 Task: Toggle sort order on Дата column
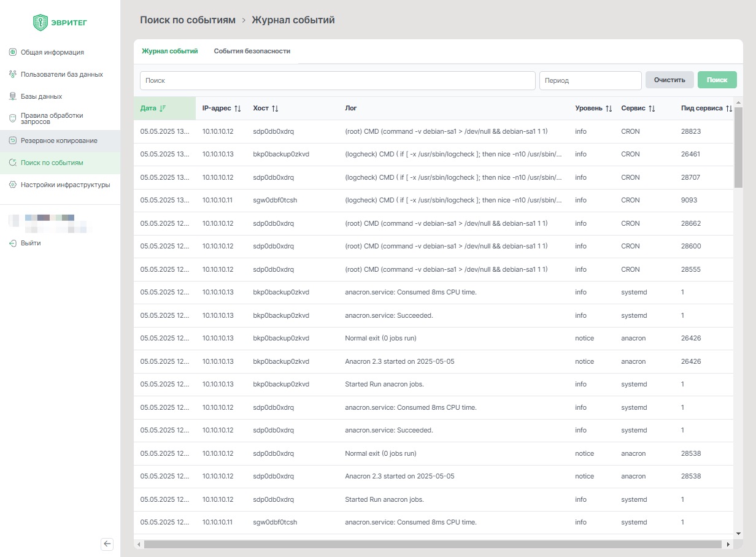tap(163, 109)
